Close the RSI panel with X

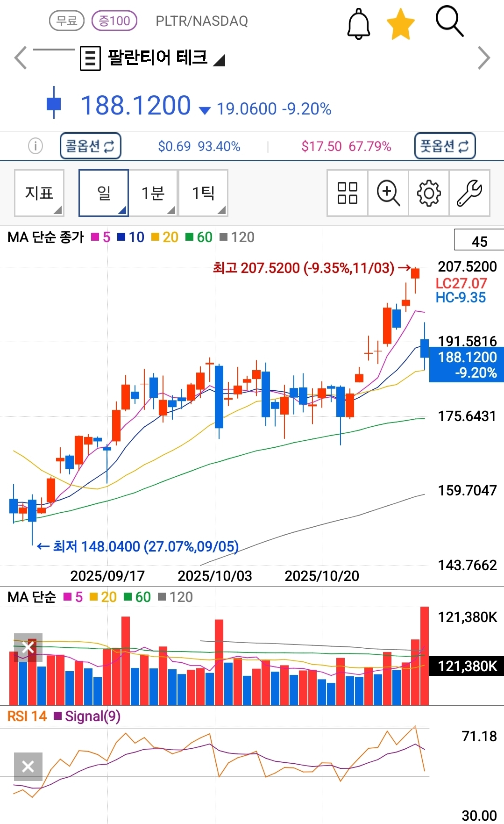click(28, 767)
